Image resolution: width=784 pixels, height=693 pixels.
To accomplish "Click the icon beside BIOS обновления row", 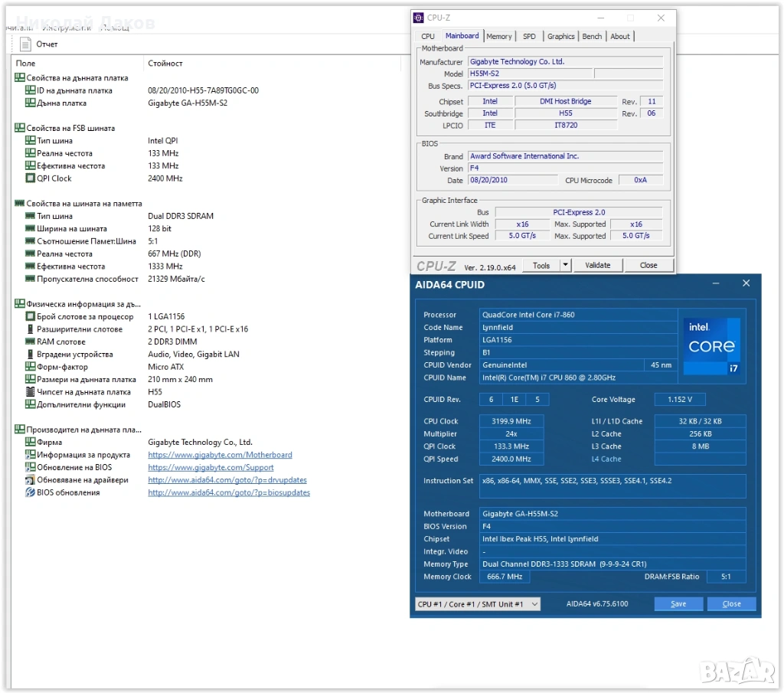I will point(30,493).
